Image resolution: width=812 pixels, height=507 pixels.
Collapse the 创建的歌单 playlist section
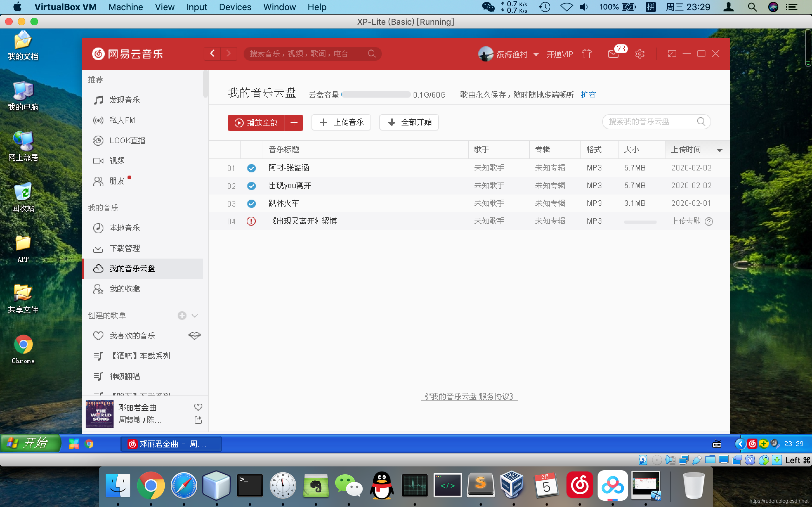tap(195, 316)
